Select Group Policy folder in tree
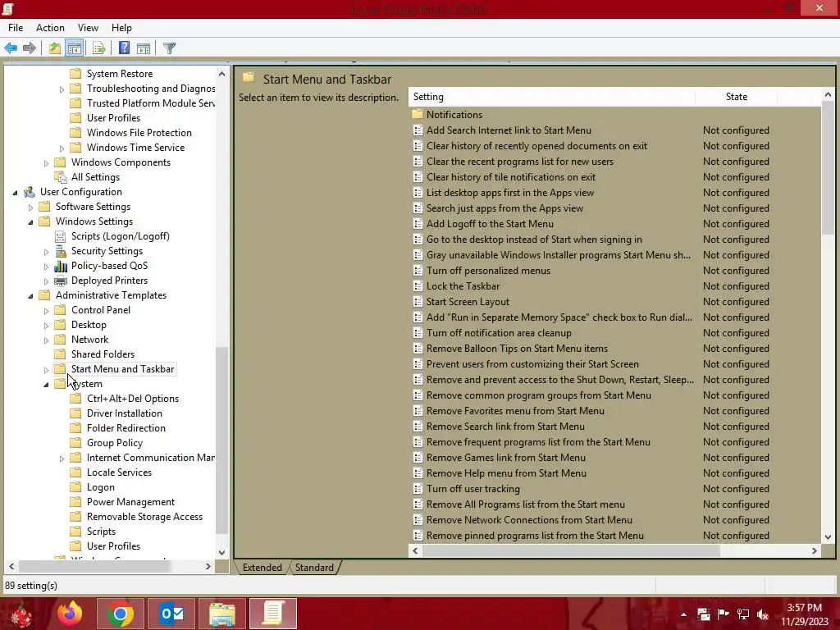840x630 pixels. (x=115, y=443)
